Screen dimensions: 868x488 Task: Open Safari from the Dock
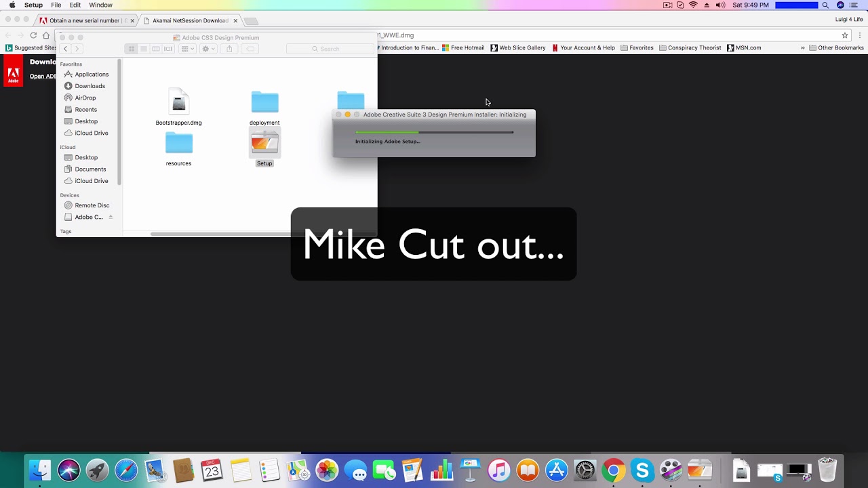pos(126,470)
